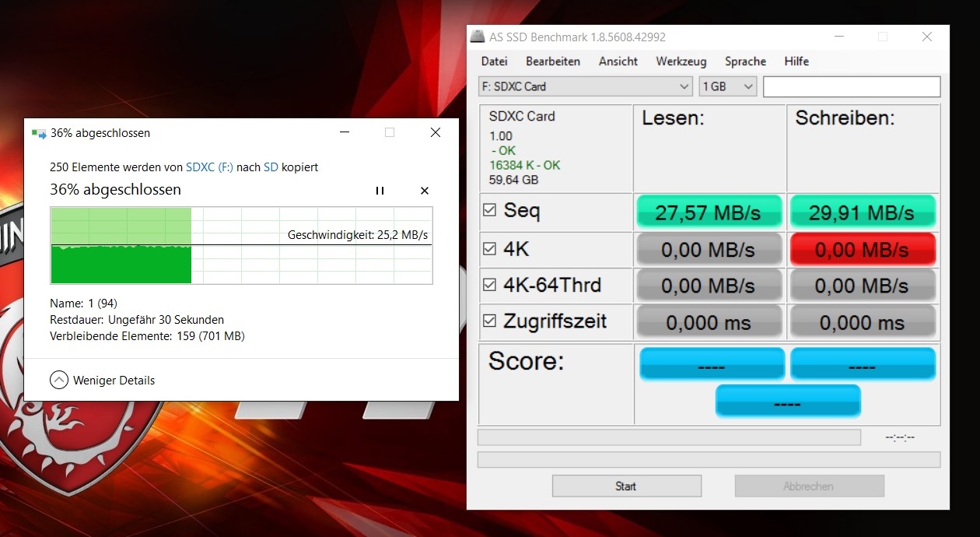Click the 4K-64Thrd read result field

pos(709,286)
